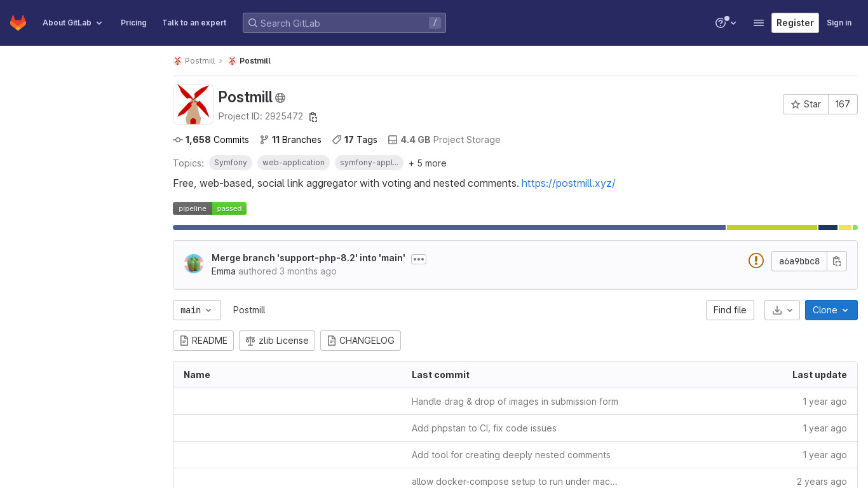Open commit 'Merge branch support-php-8.2 into main'

pyautogui.click(x=308, y=258)
